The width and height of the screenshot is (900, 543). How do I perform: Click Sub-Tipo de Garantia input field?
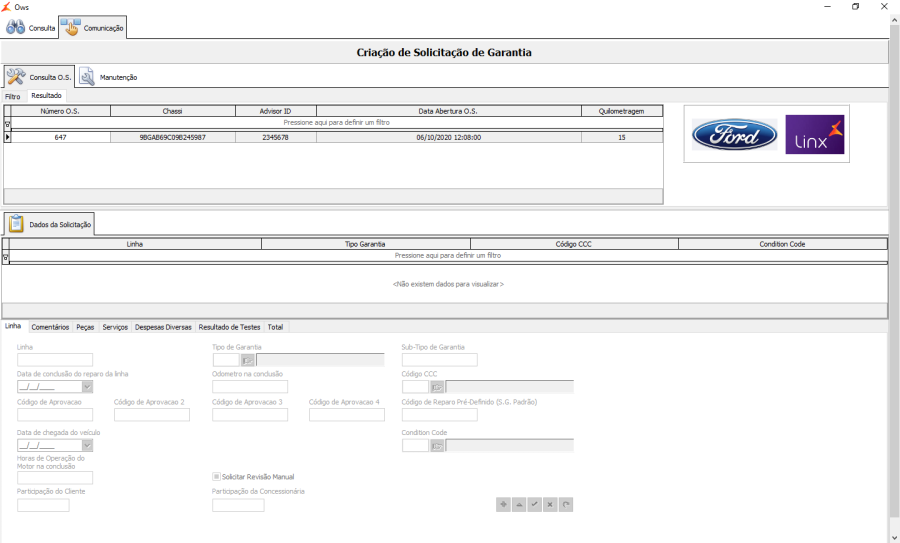pos(440,360)
